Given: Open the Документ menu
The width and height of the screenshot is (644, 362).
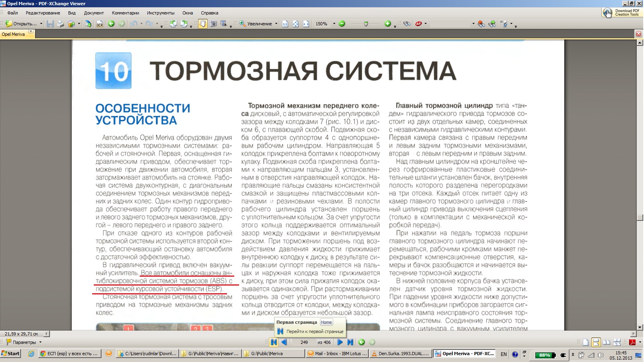Looking at the screenshot, I should click(x=94, y=13).
